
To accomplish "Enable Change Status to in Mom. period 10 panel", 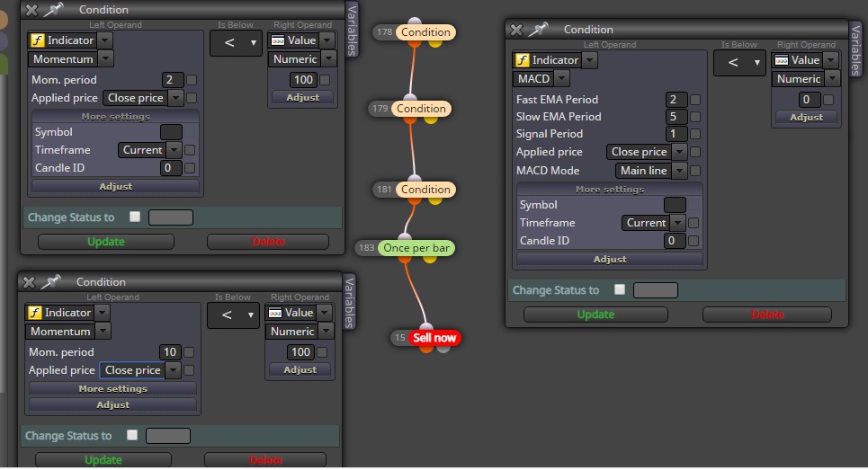I will pyautogui.click(x=131, y=435).
